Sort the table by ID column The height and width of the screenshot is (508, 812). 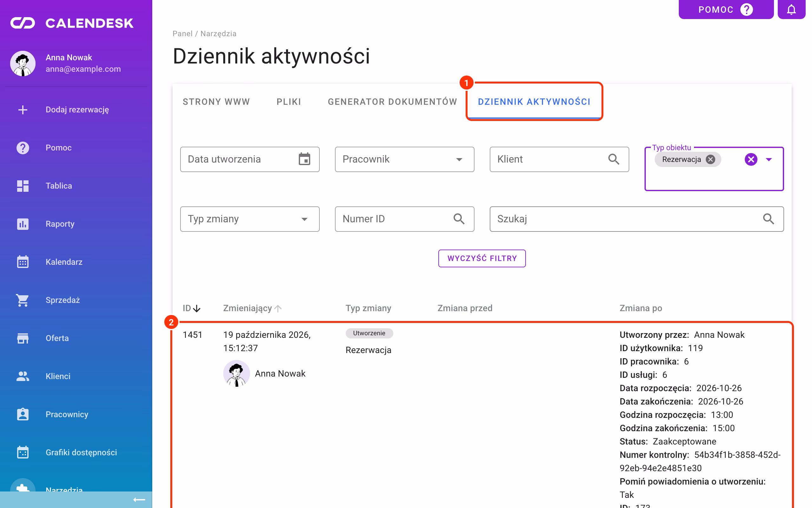tap(192, 308)
